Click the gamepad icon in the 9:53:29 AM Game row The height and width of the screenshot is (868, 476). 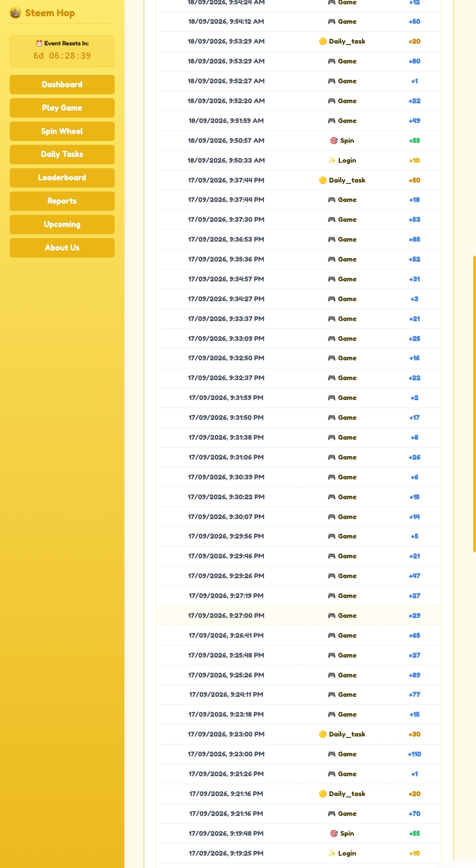coord(331,61)
